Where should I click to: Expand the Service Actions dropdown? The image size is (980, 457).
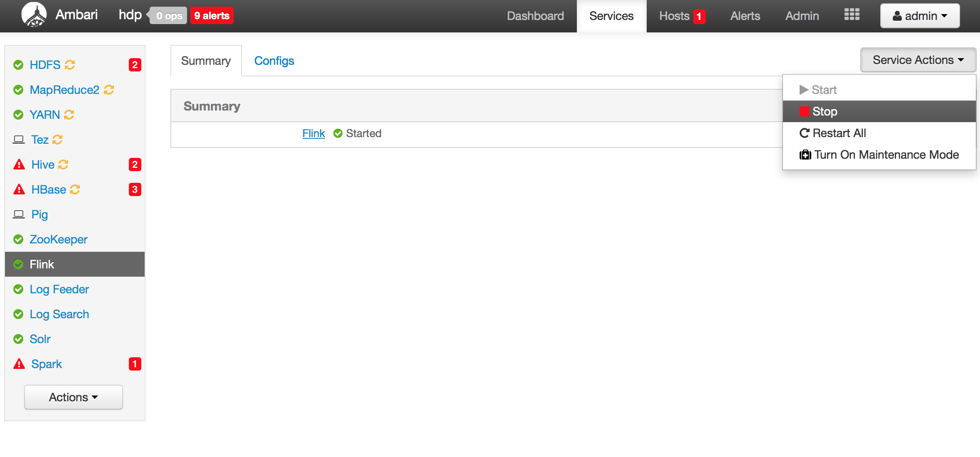coord(918,60)
